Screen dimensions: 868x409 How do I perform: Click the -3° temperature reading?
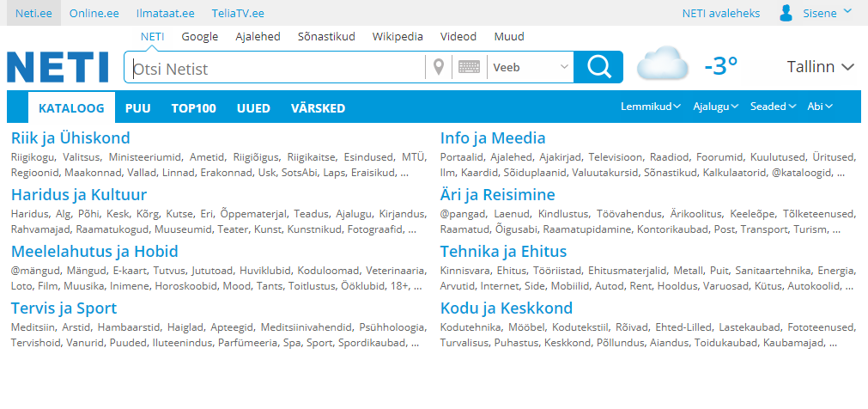pos(720,66)
